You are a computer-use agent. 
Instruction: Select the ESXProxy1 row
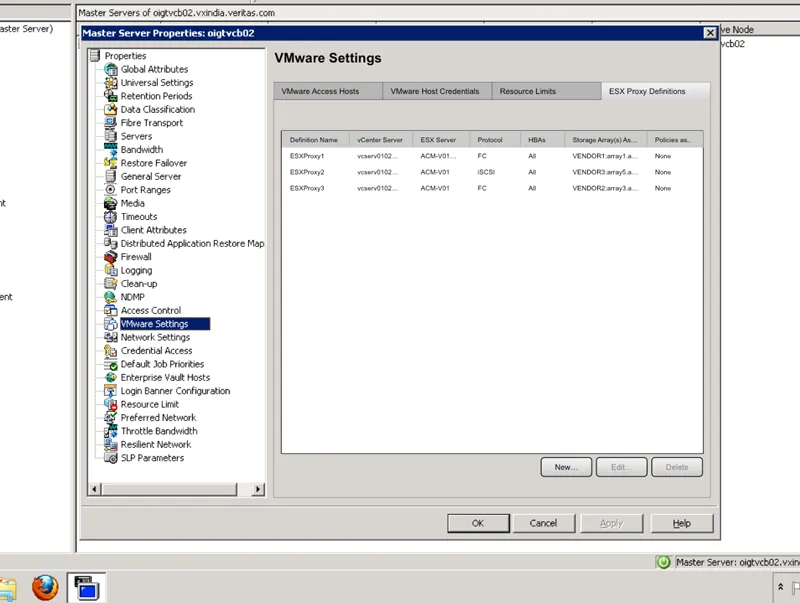click(x=492, y=156)
